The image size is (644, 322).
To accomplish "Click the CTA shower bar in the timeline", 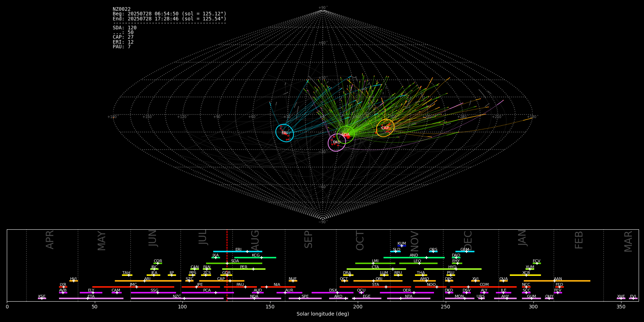I will [x=376, y=269].
